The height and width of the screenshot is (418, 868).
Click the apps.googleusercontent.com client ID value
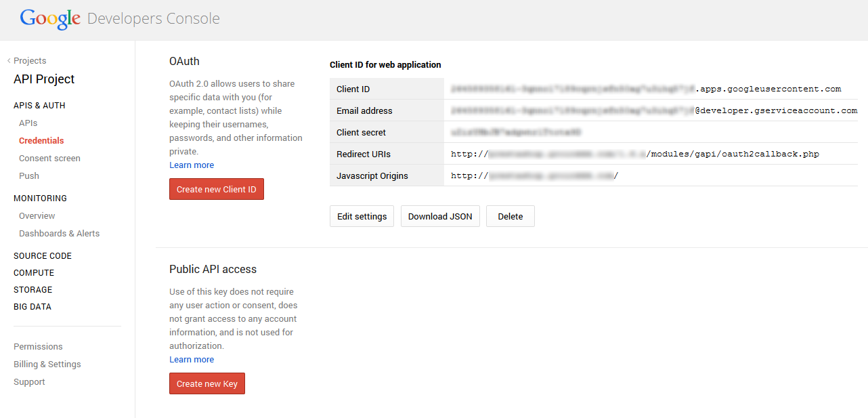(x=646, y=89)
